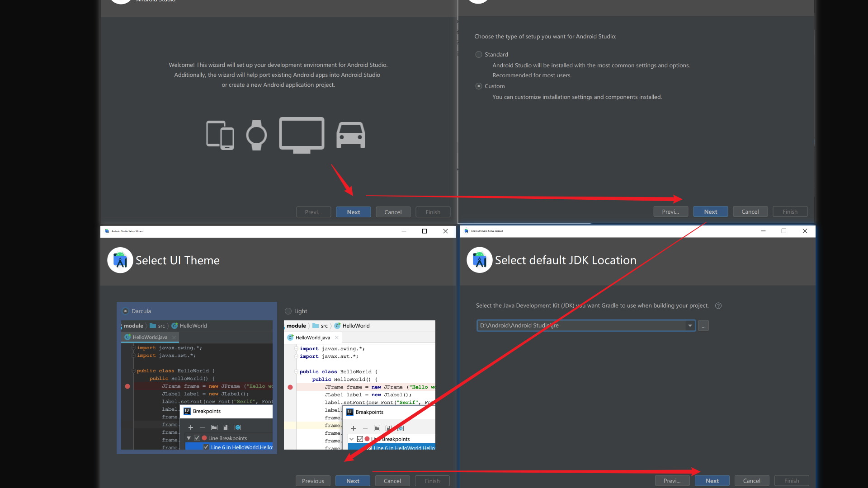
Task: Toggle Line Breakpoints checkbox in Light preview
Action: point(360,439)
